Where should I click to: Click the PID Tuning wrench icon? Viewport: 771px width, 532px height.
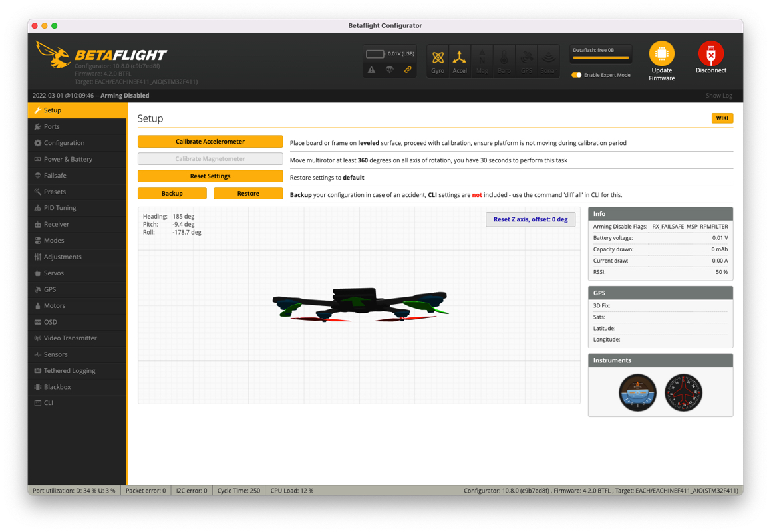tap(37, 208)
